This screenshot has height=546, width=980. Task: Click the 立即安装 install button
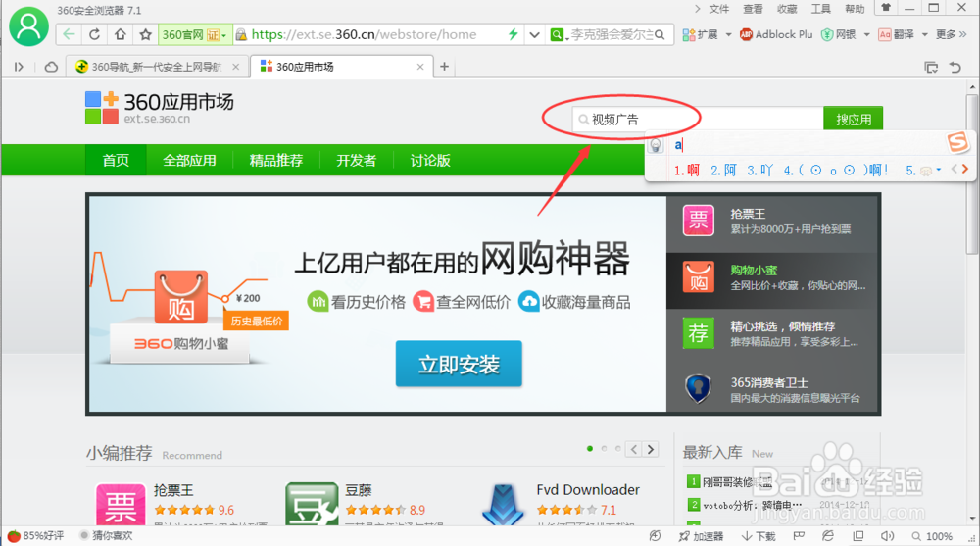point(459,364)
